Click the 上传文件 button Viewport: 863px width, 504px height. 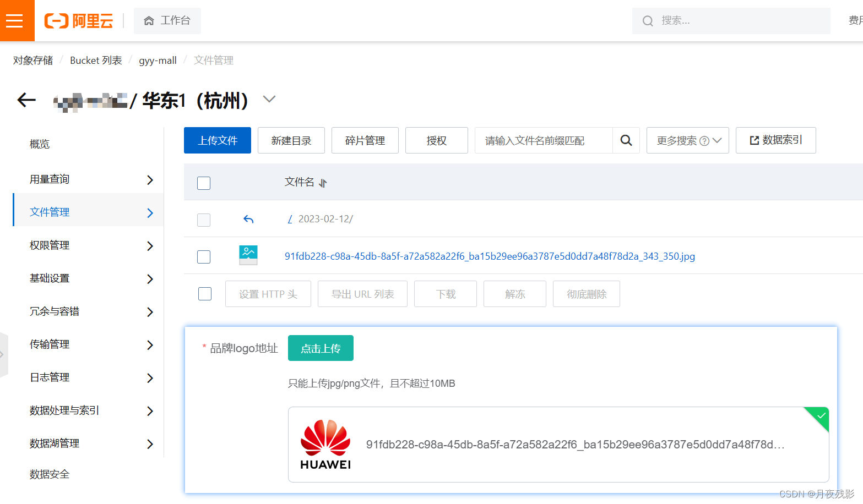pos(218,140)
